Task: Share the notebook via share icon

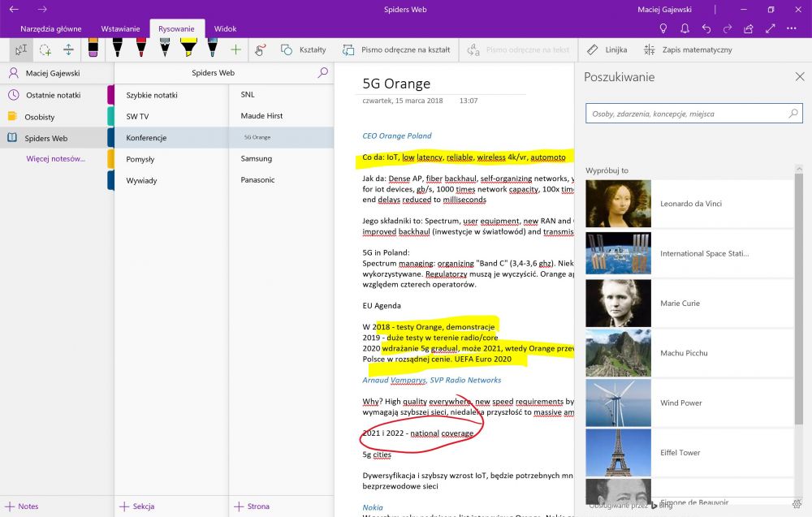Action: [749, 29]
